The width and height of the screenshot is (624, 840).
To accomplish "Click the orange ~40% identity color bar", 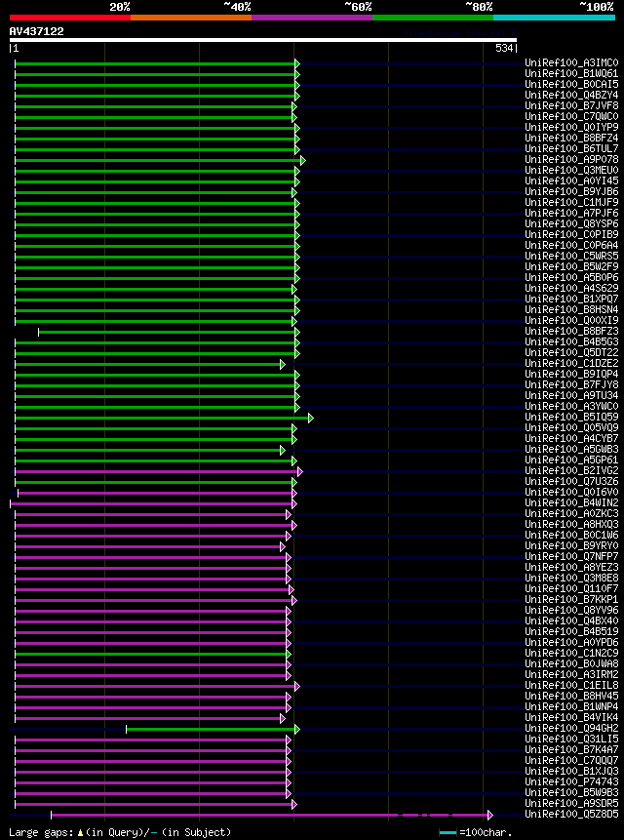I will click(191, 18).
